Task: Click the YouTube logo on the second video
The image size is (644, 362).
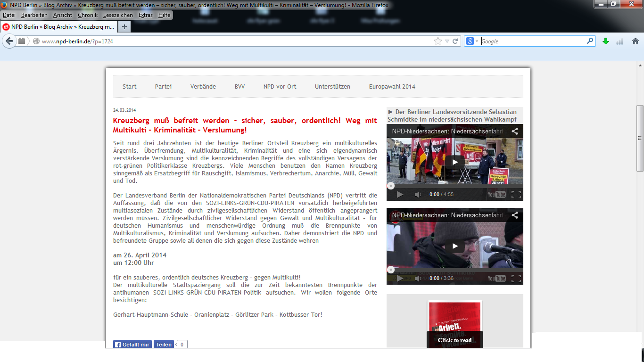Action: coord(496,278)
